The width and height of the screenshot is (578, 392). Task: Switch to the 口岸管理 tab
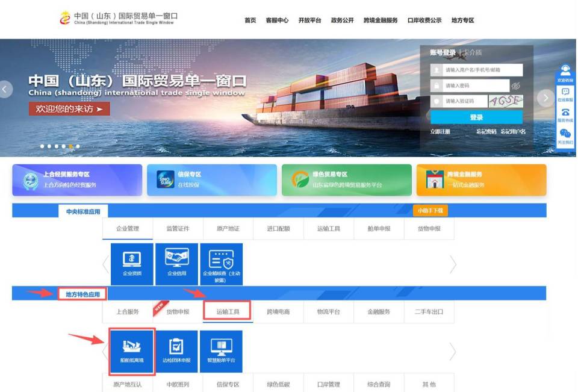click(x=329, y=384)
